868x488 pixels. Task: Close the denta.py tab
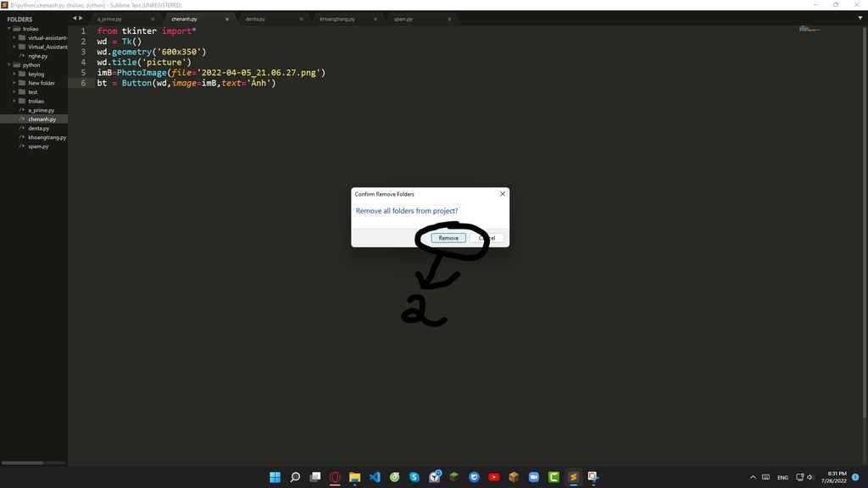[x=301, y=19]
